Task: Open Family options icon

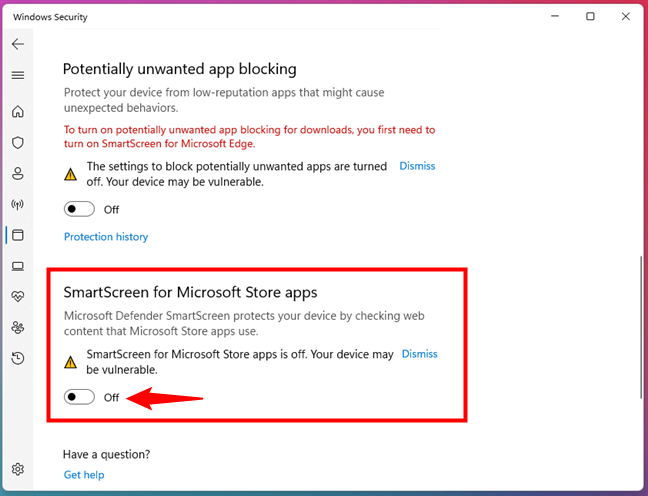Action: pos(18,328)
